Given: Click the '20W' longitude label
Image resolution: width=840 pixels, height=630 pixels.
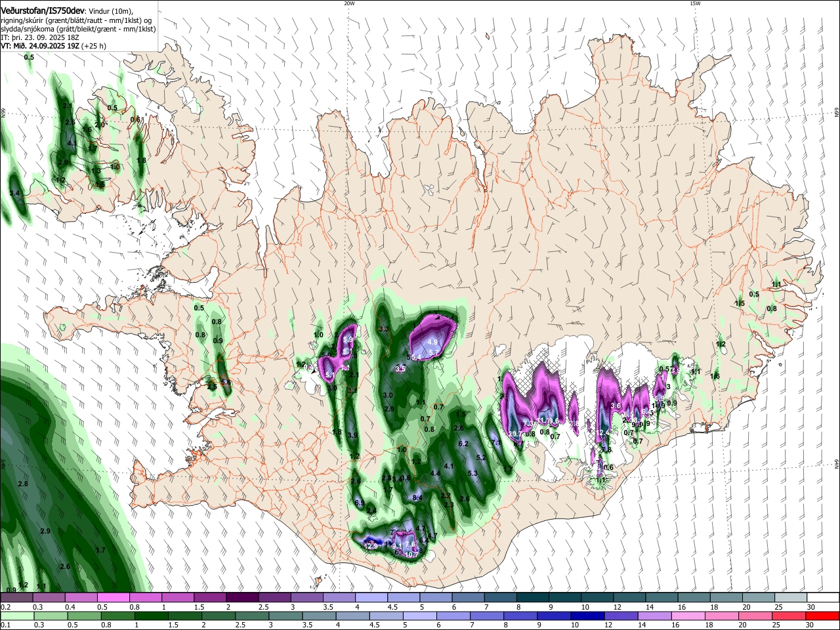Looking at the screenshot, I should [x=349, y=3].
